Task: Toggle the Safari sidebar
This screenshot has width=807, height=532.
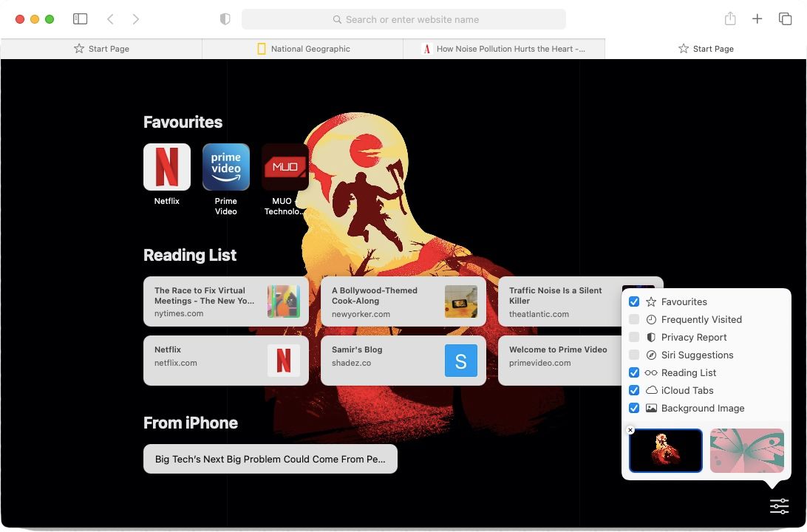Action: [x=80, y=18]
